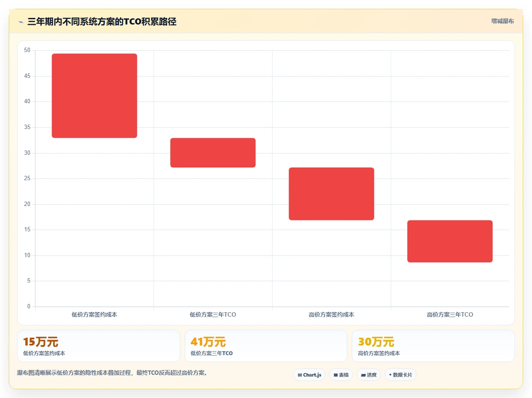Click x-axis label 高价方案三年TCO
Screen dimensions: 532x398
(450, 314)
